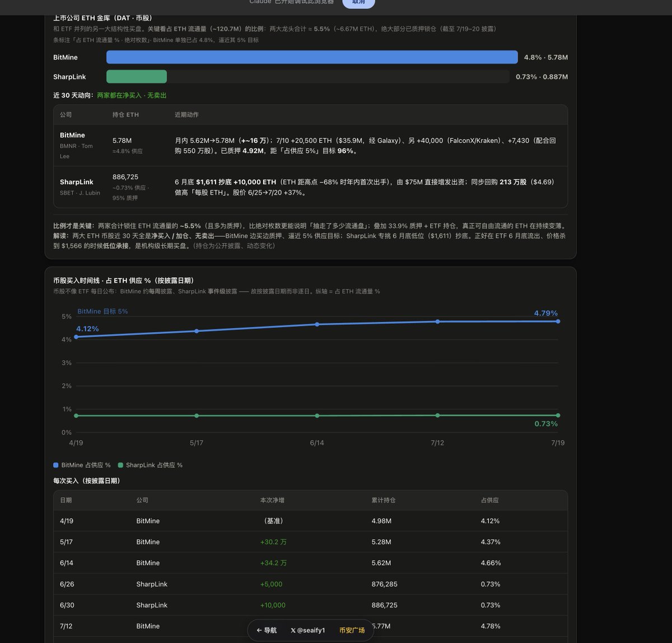Click the 4.66% supply share cell

(491, 563)
